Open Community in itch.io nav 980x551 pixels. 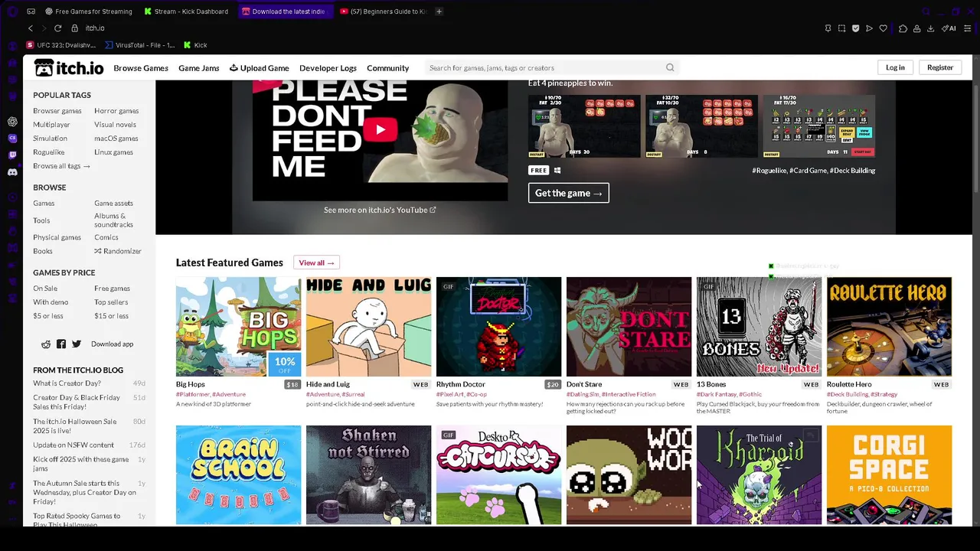[388, 68]
